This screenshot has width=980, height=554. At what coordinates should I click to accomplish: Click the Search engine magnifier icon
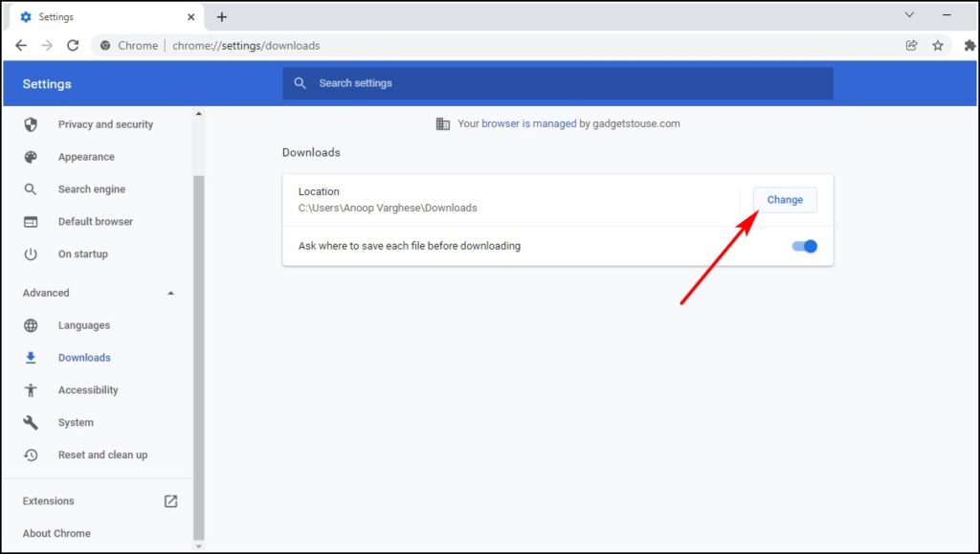(31, 189)
